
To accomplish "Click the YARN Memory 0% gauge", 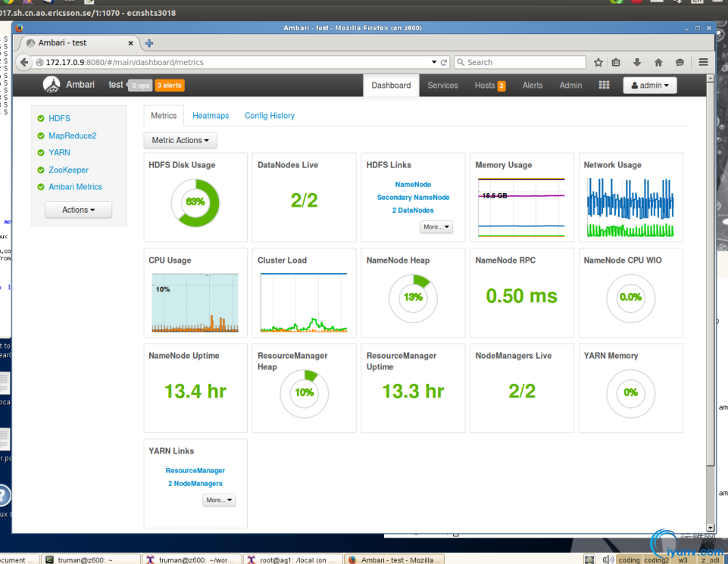I will (x=630, y=394).
